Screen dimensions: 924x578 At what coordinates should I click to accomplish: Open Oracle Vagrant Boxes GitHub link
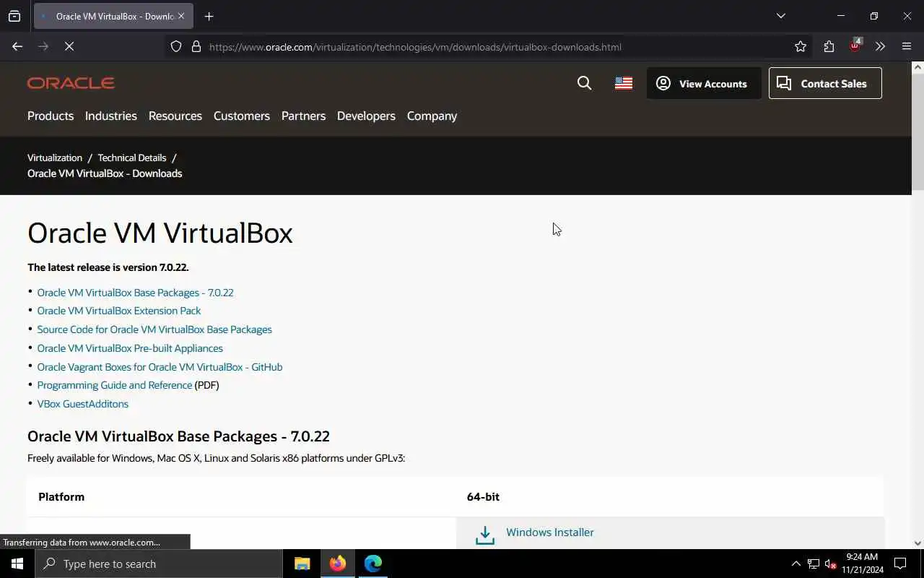pyautogui.click(x=160, y=367)
